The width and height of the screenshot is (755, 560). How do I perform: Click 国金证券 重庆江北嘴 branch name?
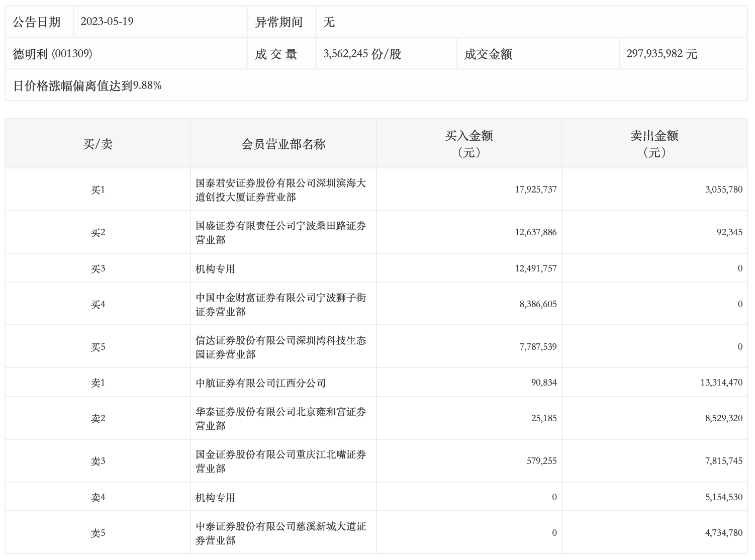coord(280,461)
